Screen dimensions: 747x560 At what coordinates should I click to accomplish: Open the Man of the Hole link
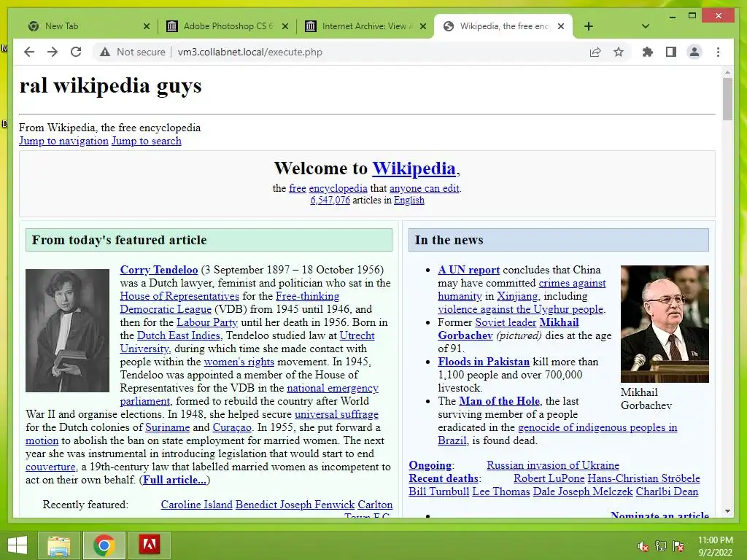click(x=499, y=401)
